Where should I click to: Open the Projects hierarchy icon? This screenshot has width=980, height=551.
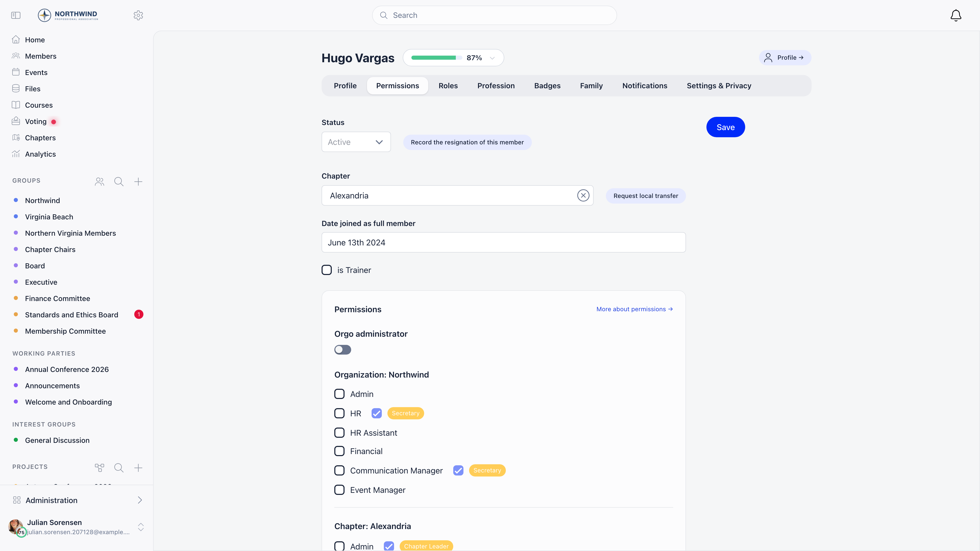click(99, 468)
